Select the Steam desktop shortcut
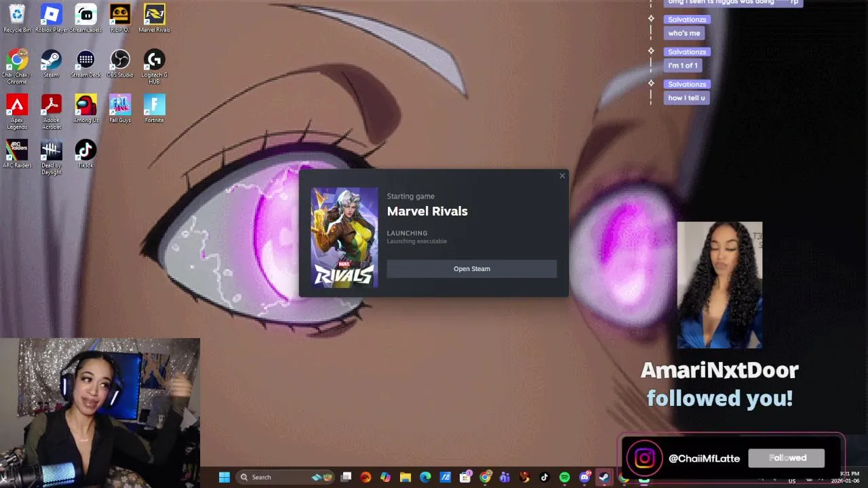Screen dimensions: 868x488 pos(52,64)
